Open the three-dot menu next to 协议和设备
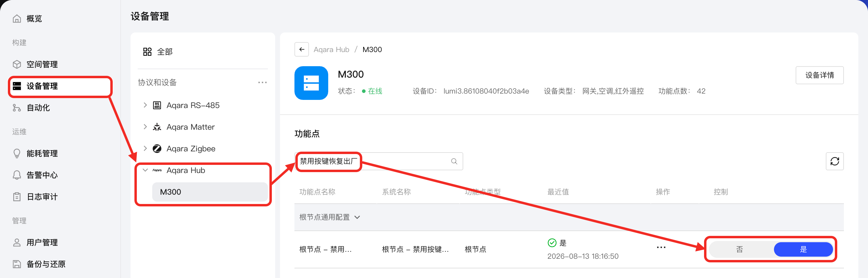868x278 pixels. point(263,82)
